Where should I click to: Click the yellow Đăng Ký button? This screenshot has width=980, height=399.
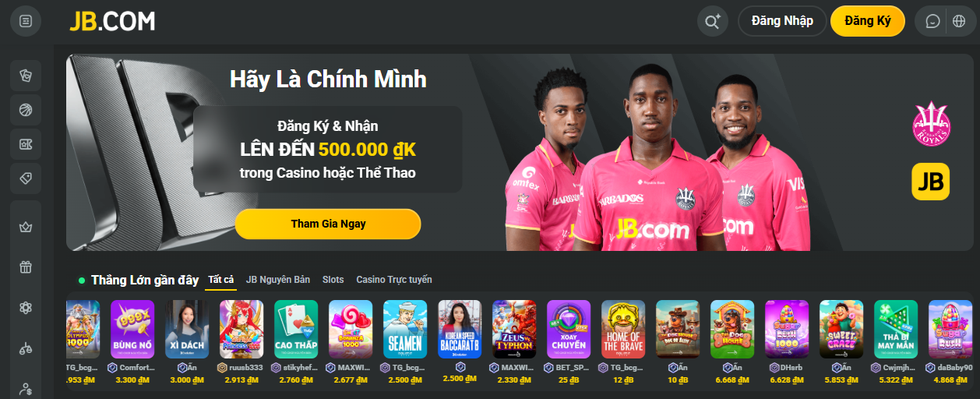[x=868, y=21]
